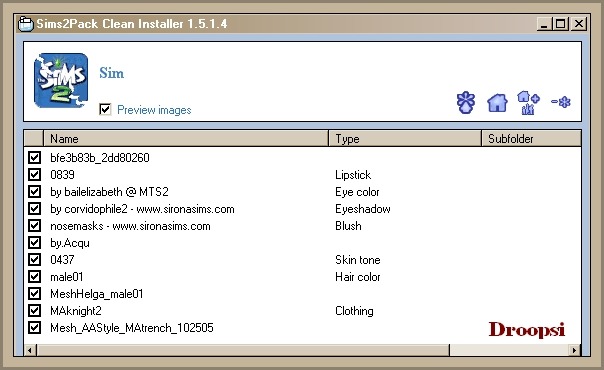The height and width of the screenshot is (370, 604).
Task: Select the bfe3b83b_2dd80260 entry
Action: pos(100,157)
